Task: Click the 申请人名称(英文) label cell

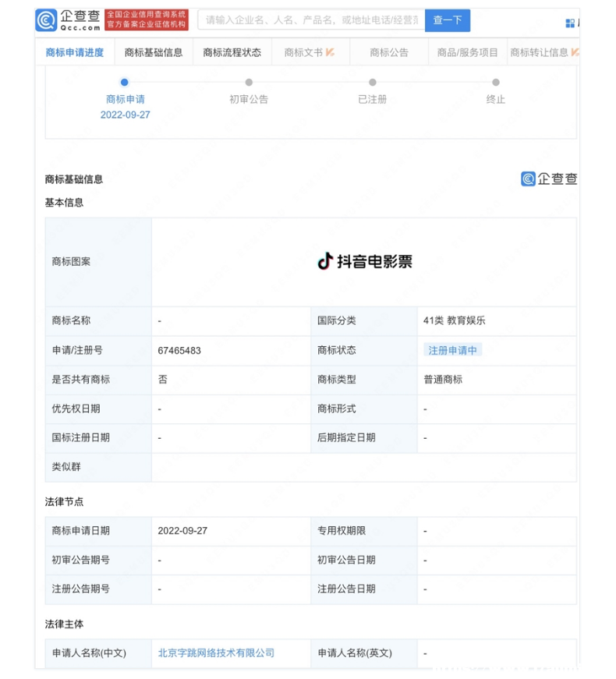Action: [x=364, y=653]
